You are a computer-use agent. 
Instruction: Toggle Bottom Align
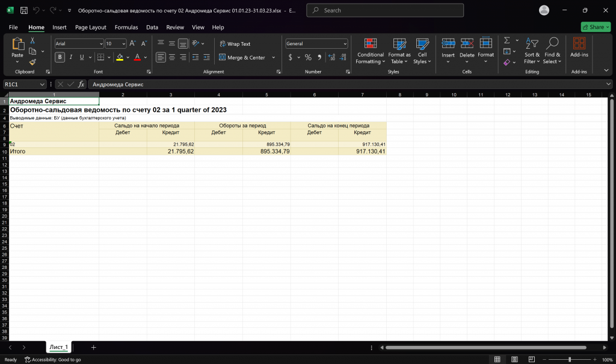click(183, 43)
